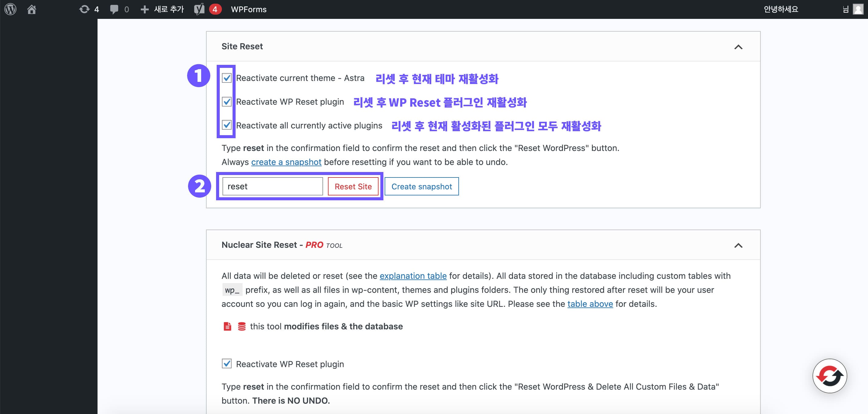The height and width of the screenshot is (414, 868).
Task: Toggle Site Reset's Reactivate WP Reset plugin
Action: point(226,102)
